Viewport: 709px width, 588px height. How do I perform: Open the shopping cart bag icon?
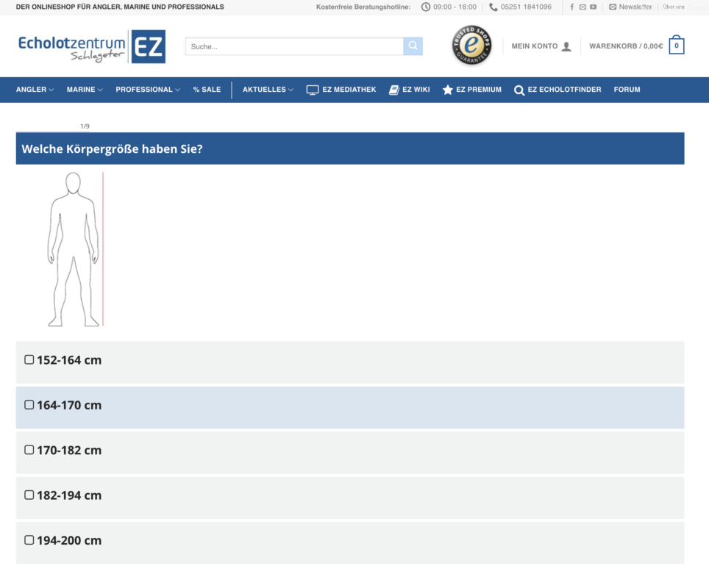(x=677, y=45)
